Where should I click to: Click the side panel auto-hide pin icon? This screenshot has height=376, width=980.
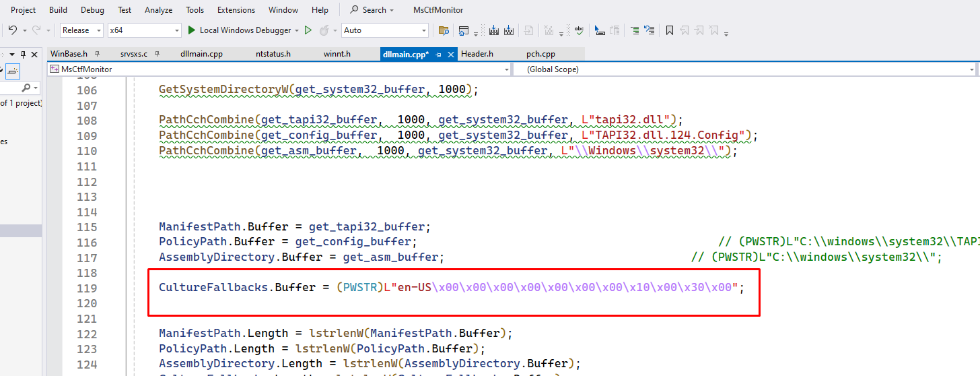pyautogui.click(x=24, y=55)
